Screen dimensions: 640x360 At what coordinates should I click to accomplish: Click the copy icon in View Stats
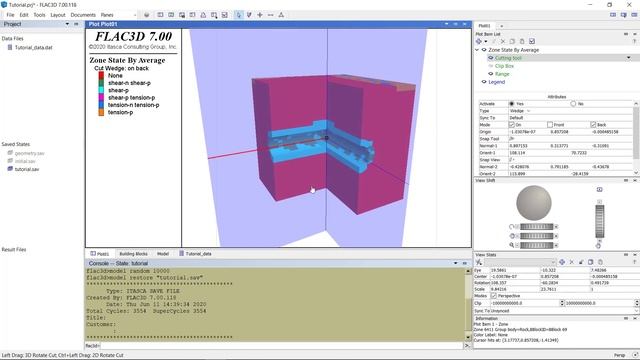590,262
